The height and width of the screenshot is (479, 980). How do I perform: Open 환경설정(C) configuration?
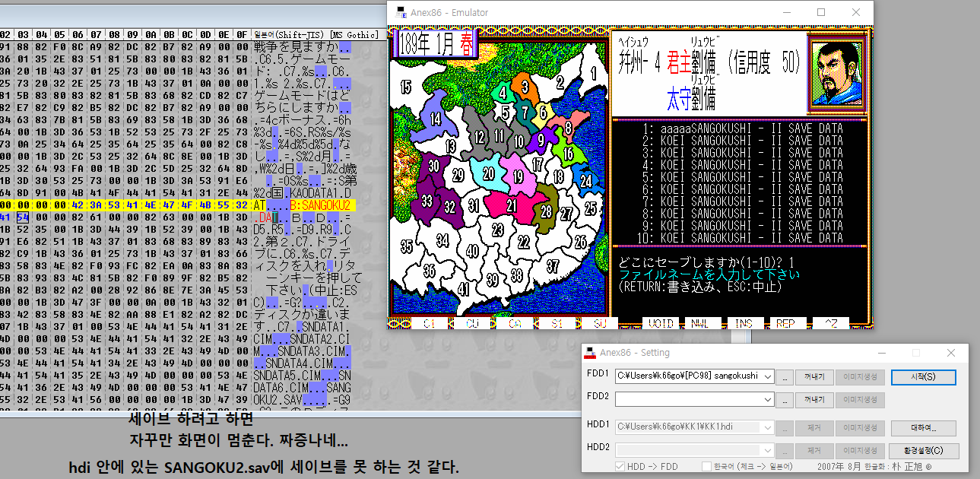click(923, 451)
